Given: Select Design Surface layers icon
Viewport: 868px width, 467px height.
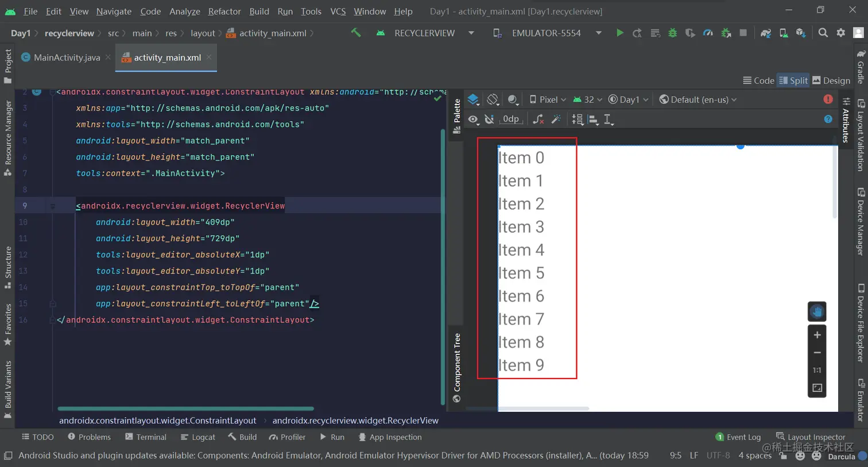Looking at the screenshot, I should [473, 99].
